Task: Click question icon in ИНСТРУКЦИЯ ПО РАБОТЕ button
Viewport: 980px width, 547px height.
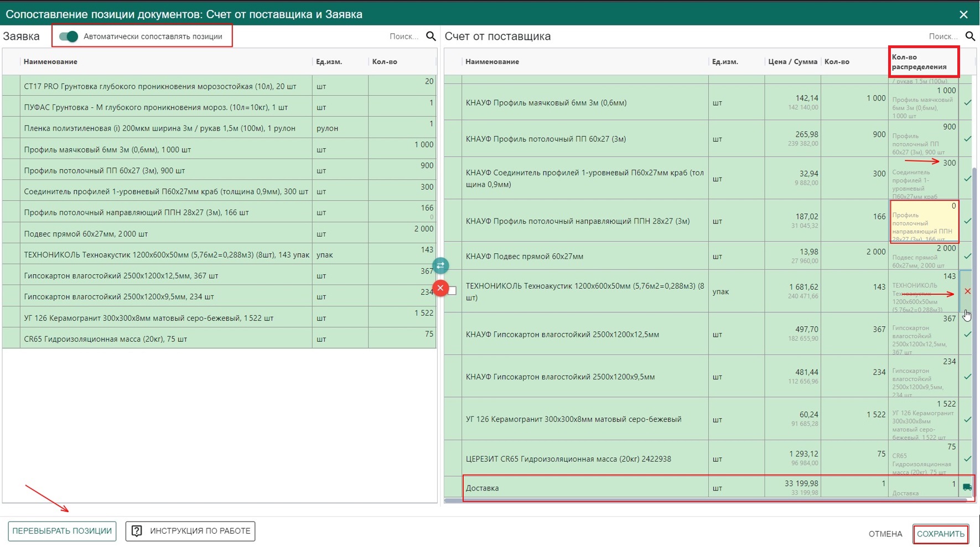Action: [137, 531]
